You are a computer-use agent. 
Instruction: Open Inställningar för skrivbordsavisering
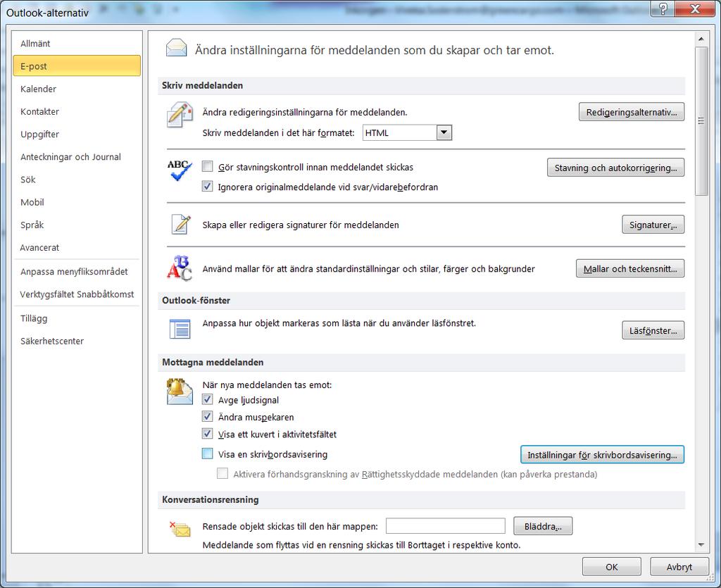[x=603, y=455]
